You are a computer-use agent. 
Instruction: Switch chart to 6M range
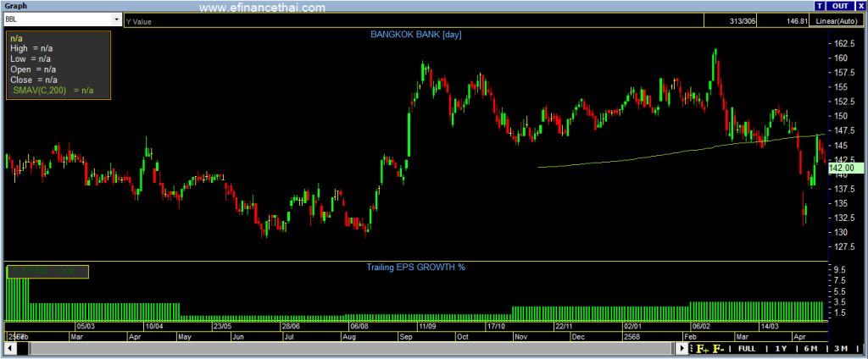coord(810,348)
